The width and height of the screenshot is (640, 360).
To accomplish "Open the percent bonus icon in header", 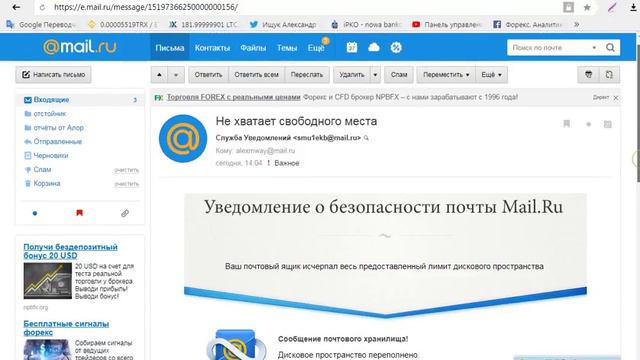I will 396,48.
